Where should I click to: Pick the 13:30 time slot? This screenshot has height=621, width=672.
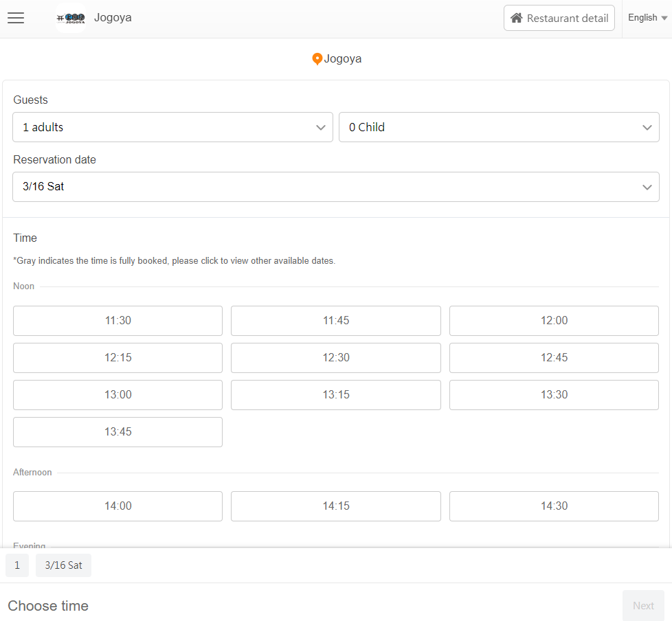(x=554, y=395)
